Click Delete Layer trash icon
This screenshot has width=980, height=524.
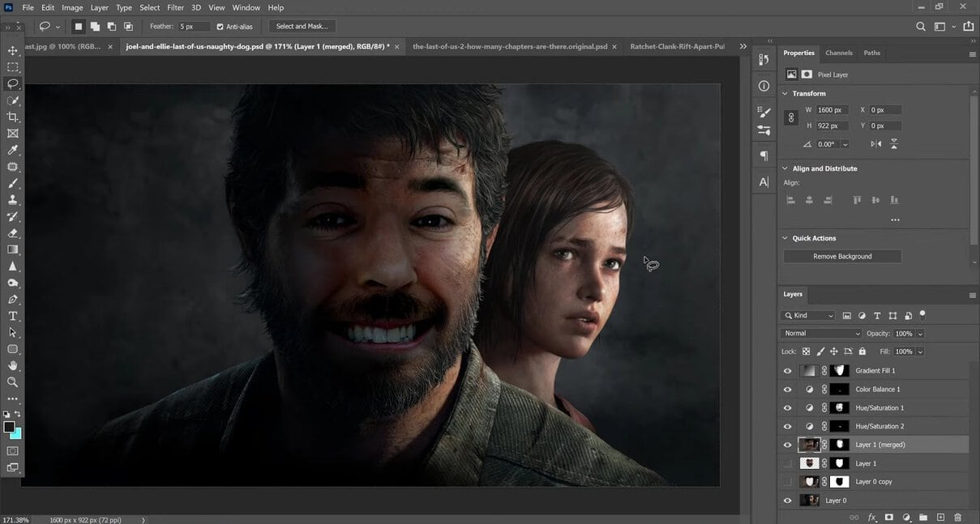click(x=957, y=517)
